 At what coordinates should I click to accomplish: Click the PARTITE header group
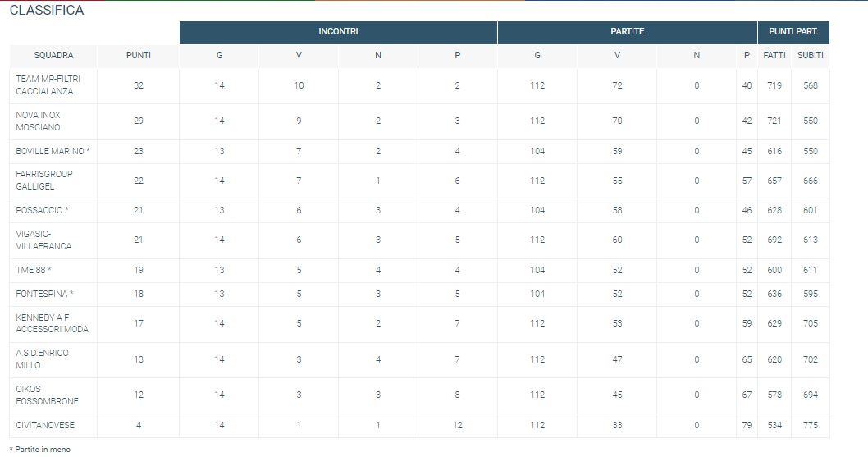[x=627, y=32]
